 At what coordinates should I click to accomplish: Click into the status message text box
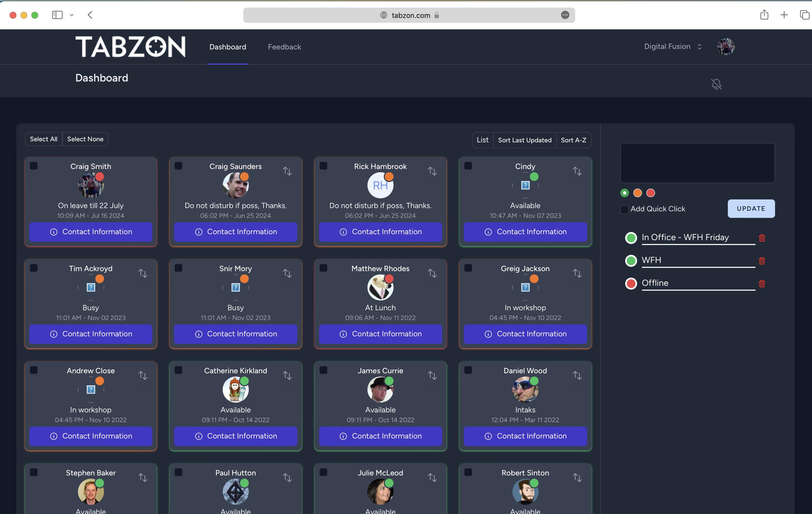(697, 163)
